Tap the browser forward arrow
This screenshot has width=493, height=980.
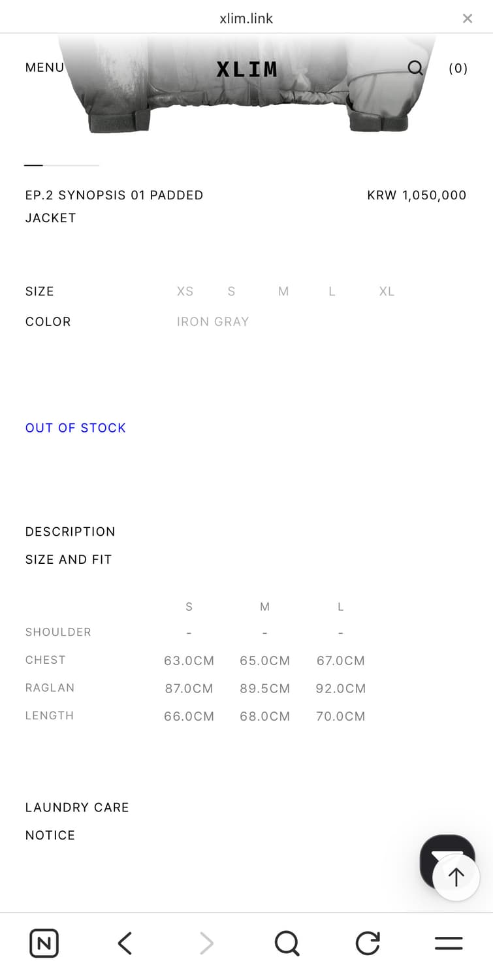tap(206, 943)
